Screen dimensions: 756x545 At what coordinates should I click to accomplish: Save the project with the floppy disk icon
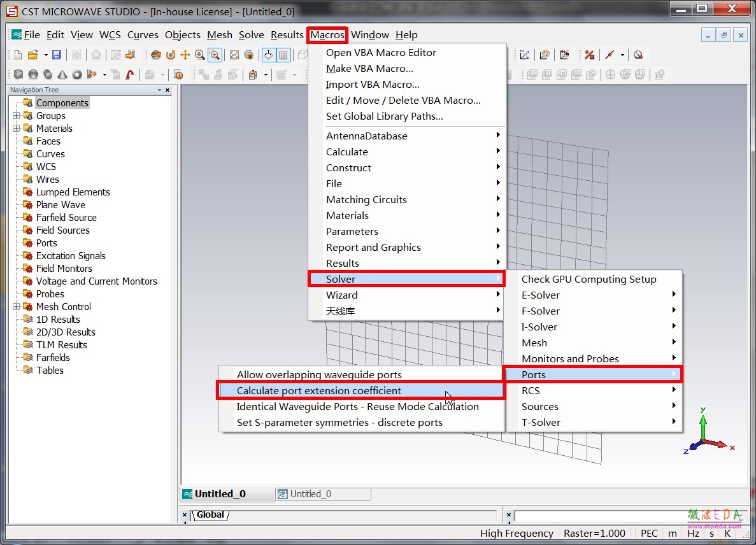click(57, 55)
